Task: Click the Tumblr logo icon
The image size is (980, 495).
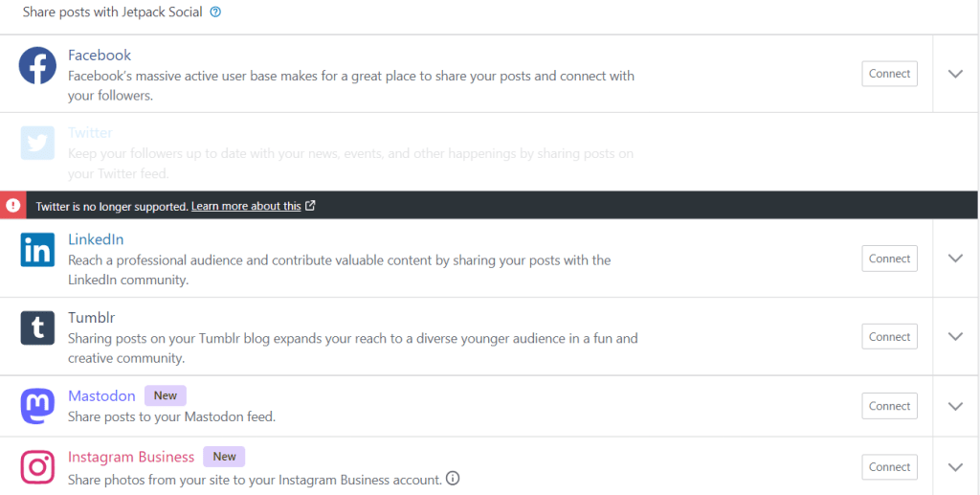Action: [37, 327]
